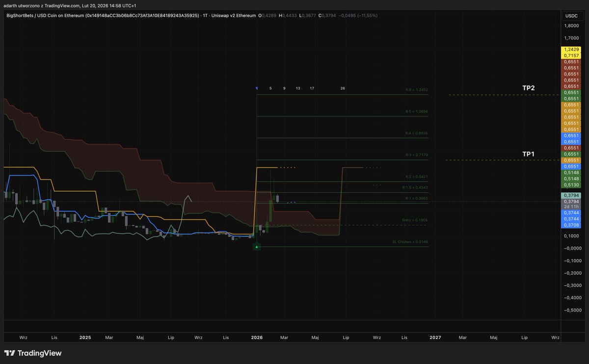Click the open value O 0,4289
Image resolution: width=589 pixels, height=364 pixels.
click(268, 16)
